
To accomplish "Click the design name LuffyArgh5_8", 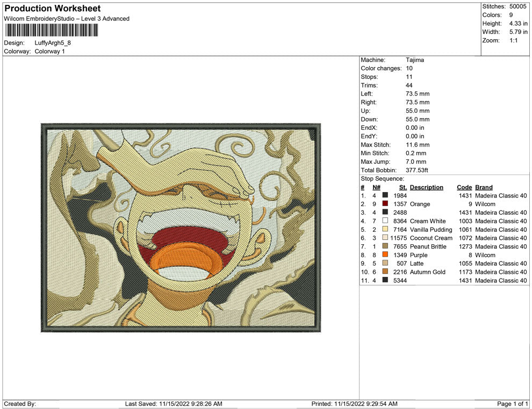I will 53,43.
